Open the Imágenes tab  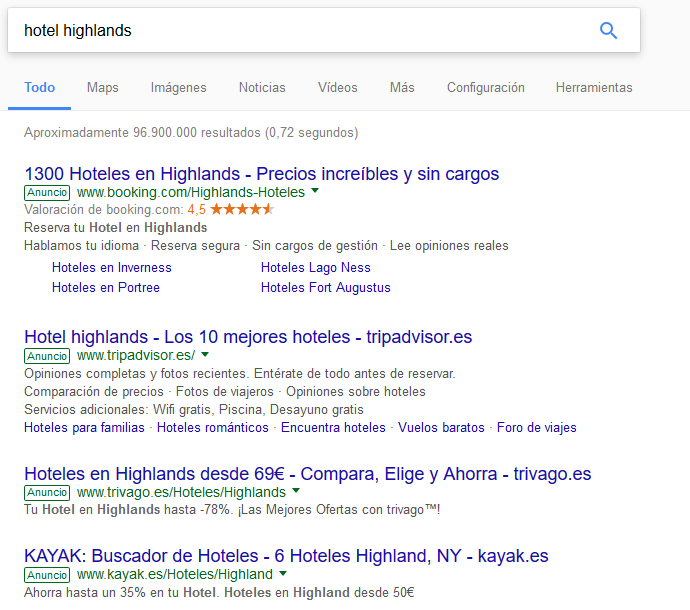click(179, 88)
